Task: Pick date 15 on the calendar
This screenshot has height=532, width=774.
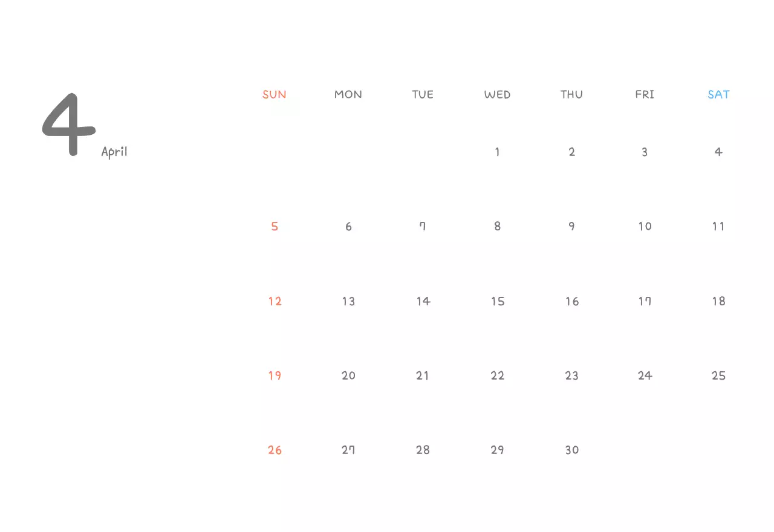Action: coord(497,301)
